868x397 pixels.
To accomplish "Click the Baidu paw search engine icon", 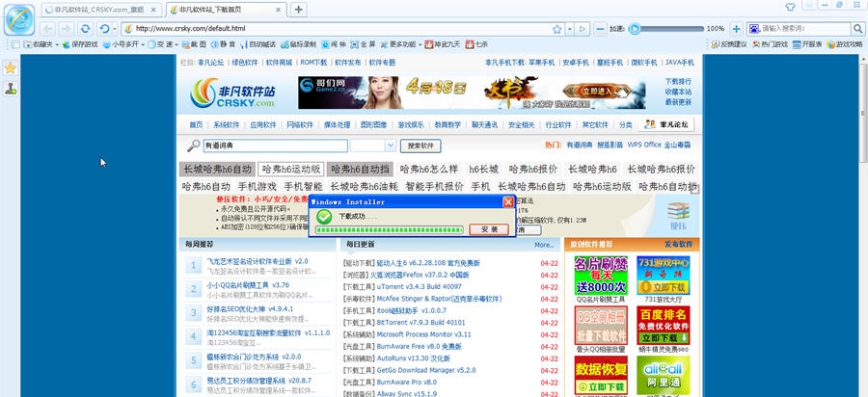I will [x=754, y=29].
